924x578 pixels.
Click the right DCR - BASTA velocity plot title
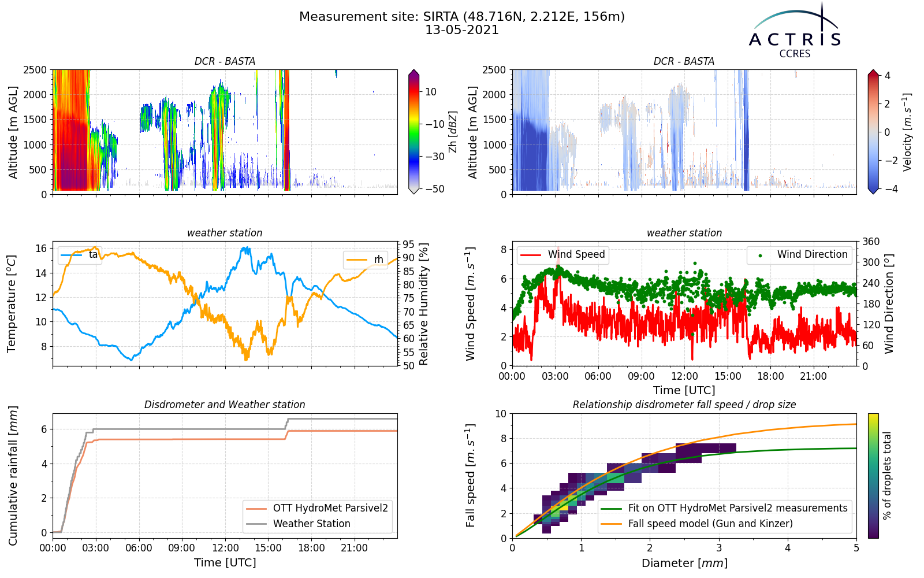[684, 61]
